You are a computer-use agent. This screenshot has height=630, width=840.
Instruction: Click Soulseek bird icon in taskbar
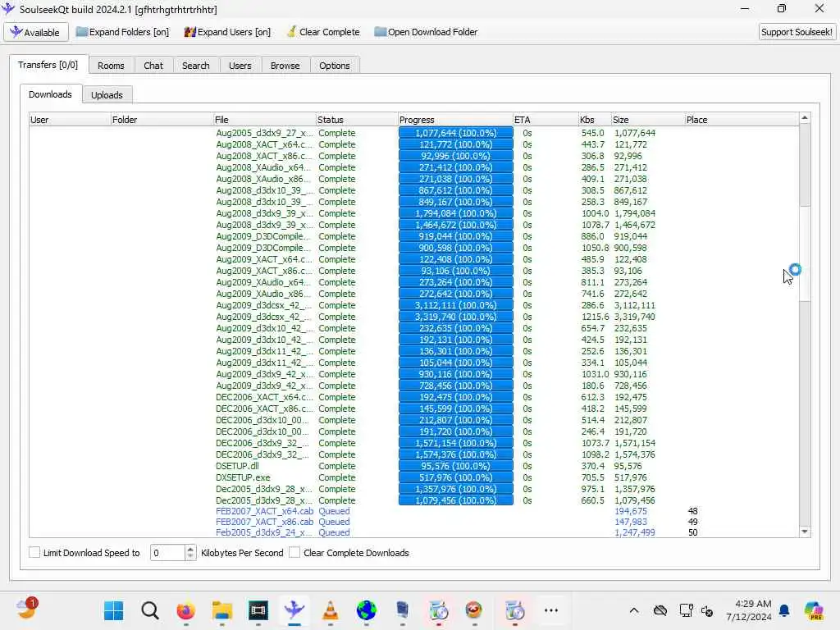(x=294, y=610)
